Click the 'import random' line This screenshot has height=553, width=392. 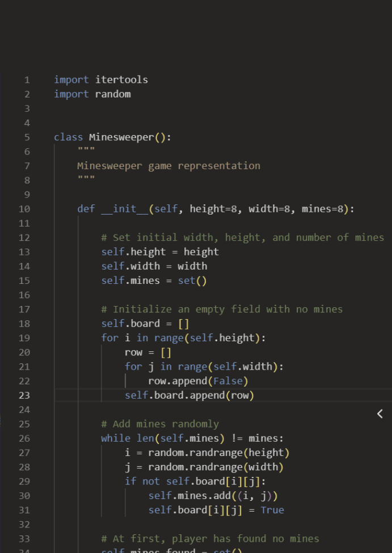[92, 94]
